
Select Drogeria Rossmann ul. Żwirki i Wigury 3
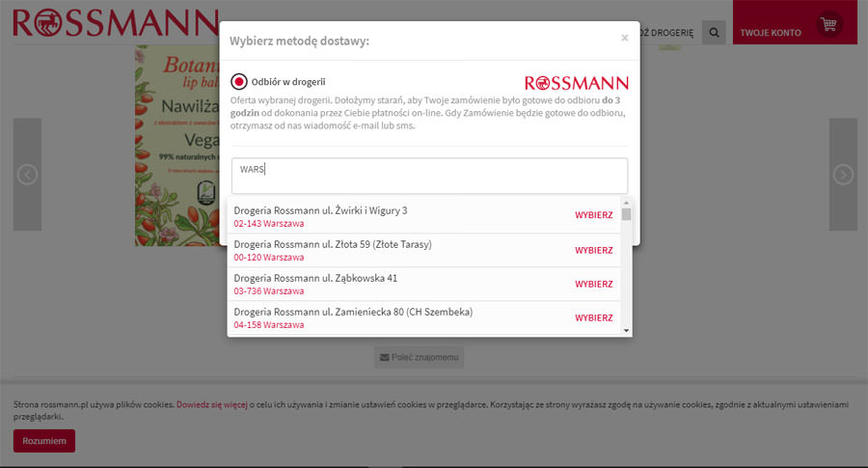click(x=320, y=210)
